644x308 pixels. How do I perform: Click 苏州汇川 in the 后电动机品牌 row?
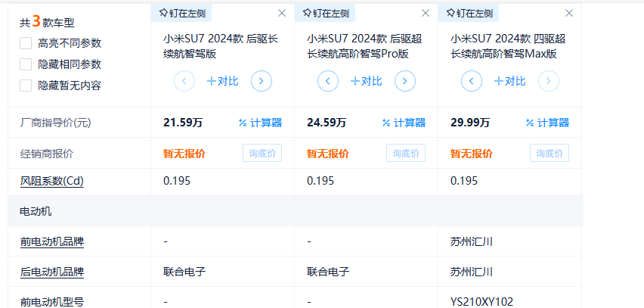click(x=471, y=272)
